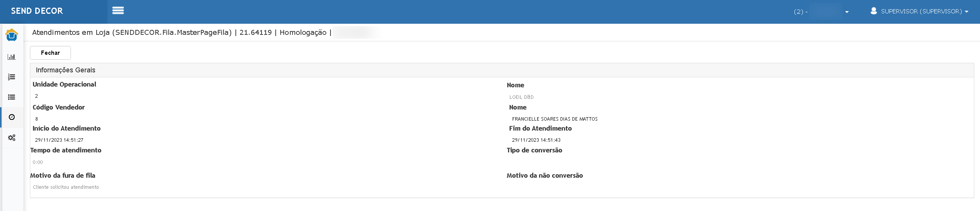Image resolution: width=980 pixels, height=211 pixels.
Task: Select the Código Vendedor label
Action: [x=59, y=107]
